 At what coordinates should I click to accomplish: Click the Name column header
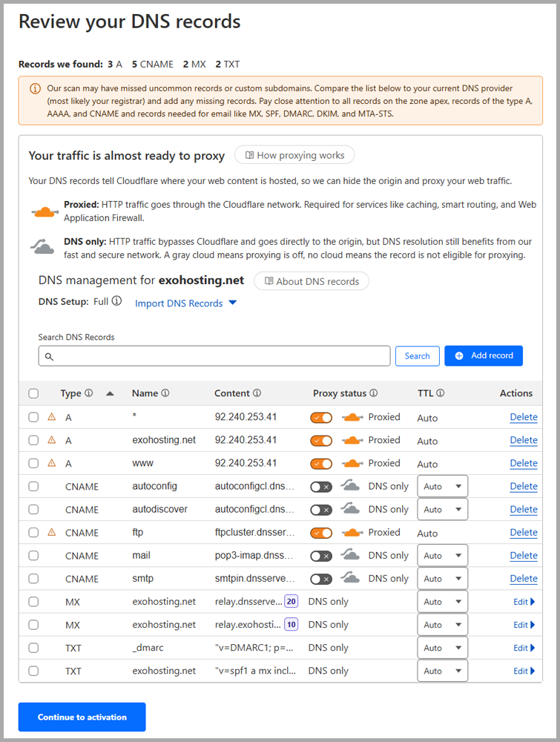coord(145,393)
